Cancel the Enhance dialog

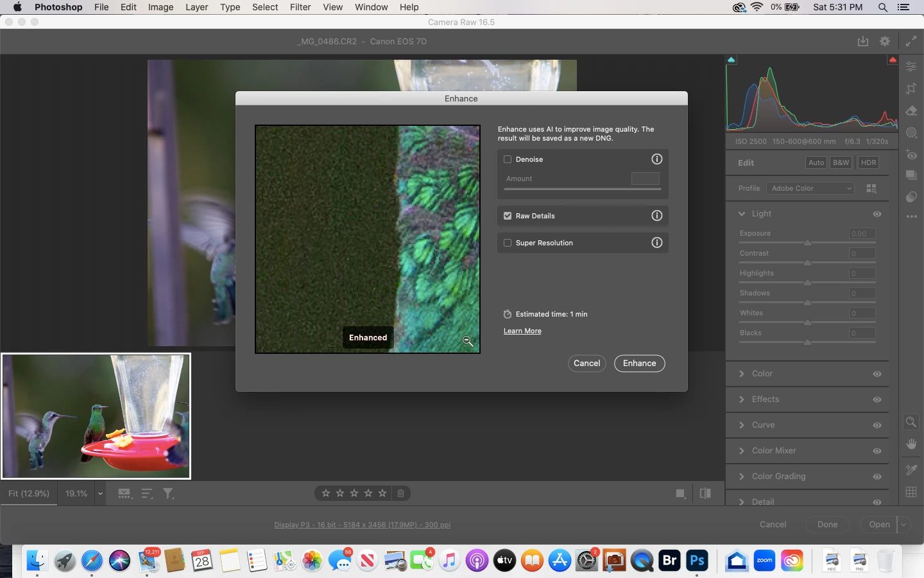click(x=587, y=363)
